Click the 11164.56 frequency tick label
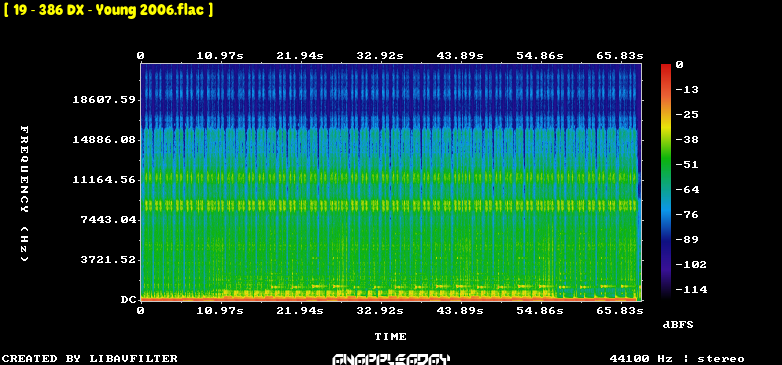The height and width of the screenshot is (365, 782). (104, 180)
